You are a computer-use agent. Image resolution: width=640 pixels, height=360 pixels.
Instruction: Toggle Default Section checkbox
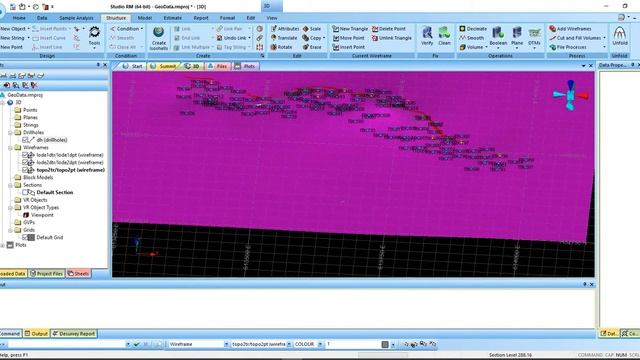pos(25,192)
